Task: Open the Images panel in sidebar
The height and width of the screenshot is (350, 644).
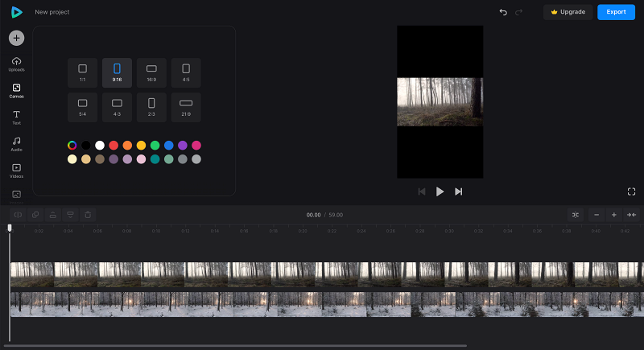Action: click(x=16, y=196)
